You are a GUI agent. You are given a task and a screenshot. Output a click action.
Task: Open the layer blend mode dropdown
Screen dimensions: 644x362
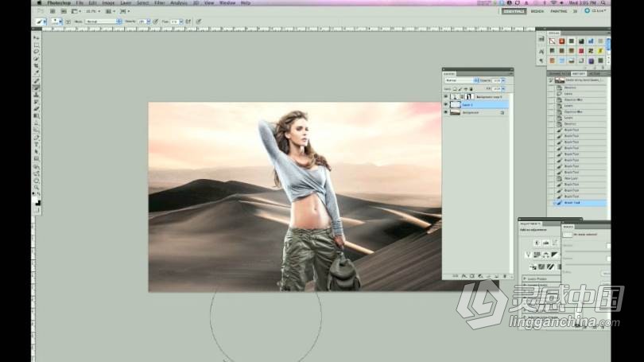point(462,80)
